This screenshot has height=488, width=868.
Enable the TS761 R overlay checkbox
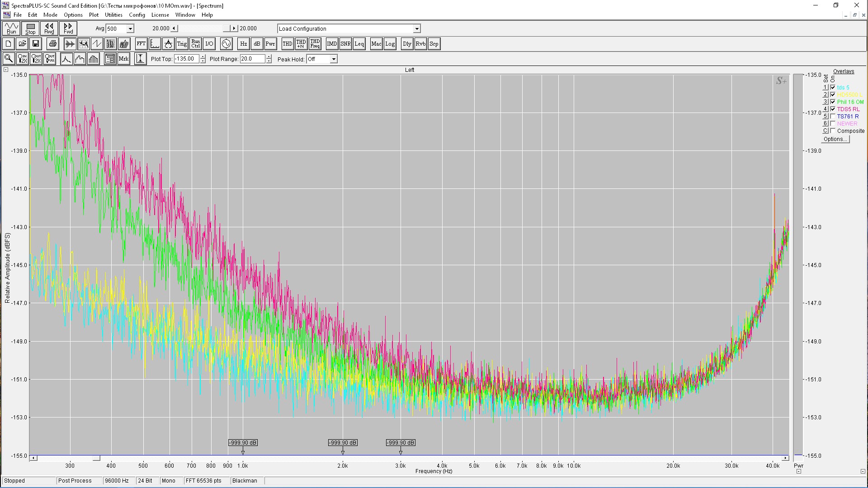(833, 117)
